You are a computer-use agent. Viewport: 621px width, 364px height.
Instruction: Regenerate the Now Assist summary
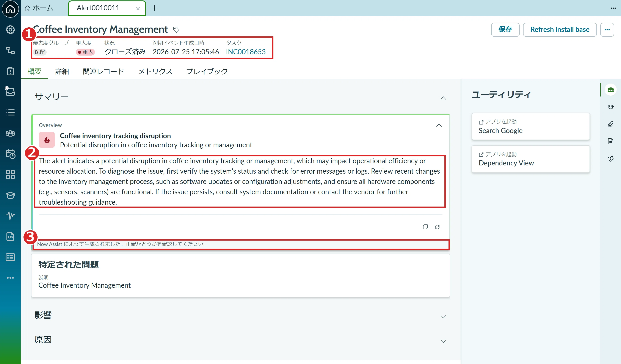click(437, 227)
